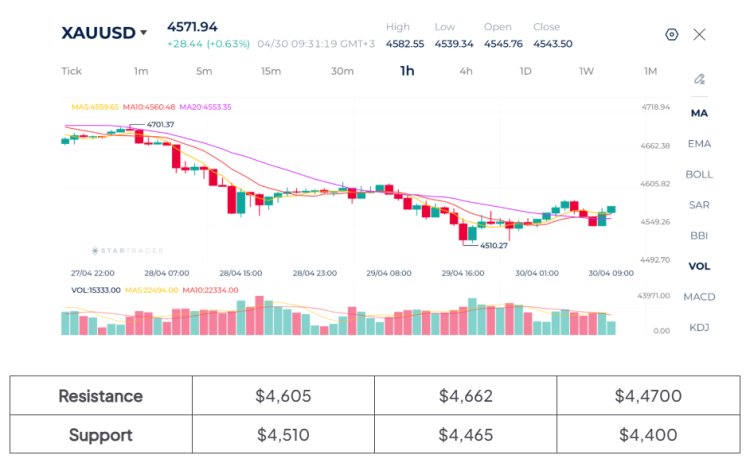Expand the XAUUSD symbol dropdown
This screenshot has width=750, height=463.
click(x=143, y=32)
